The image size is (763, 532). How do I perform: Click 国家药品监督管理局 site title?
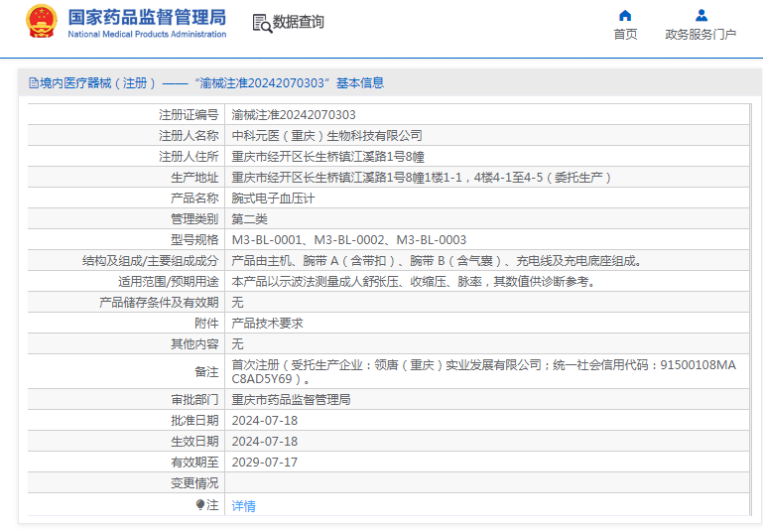pos(147,18)
